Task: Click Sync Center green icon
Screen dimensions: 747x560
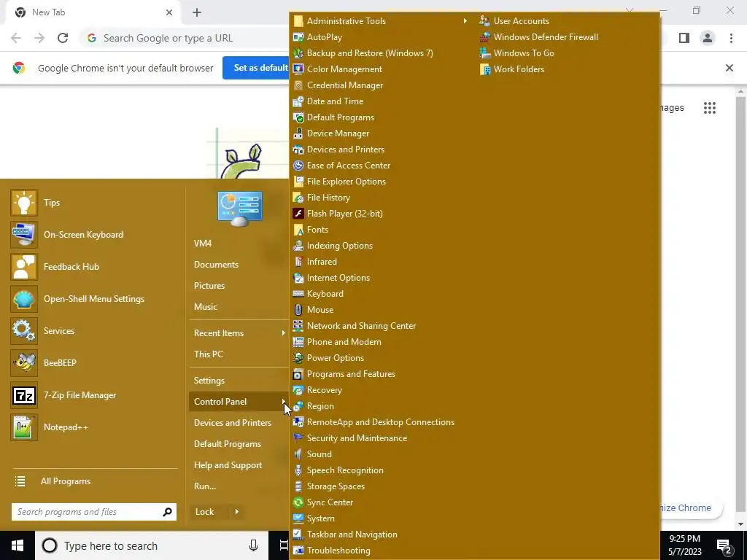Action: click(298, 502)
